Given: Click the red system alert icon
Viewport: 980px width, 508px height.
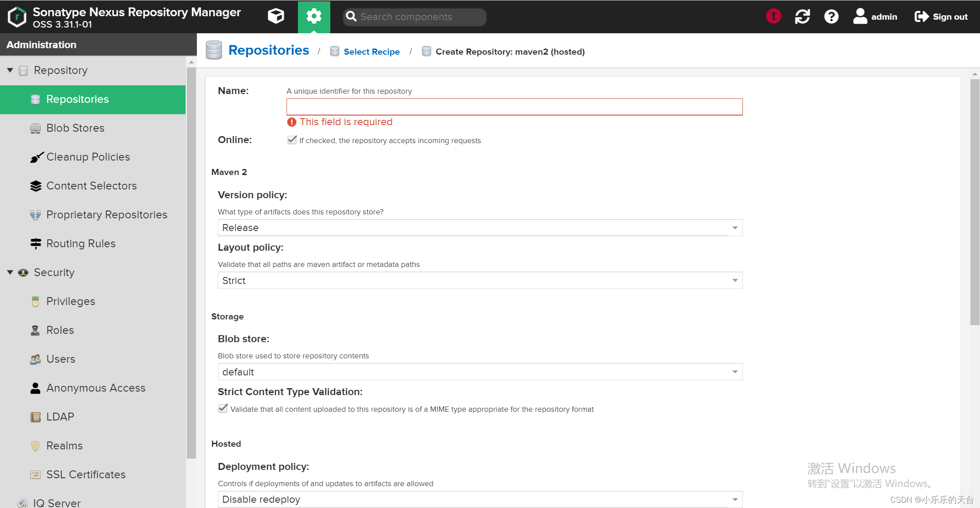Looking at the screenshot, I should (x=773, y=17).
